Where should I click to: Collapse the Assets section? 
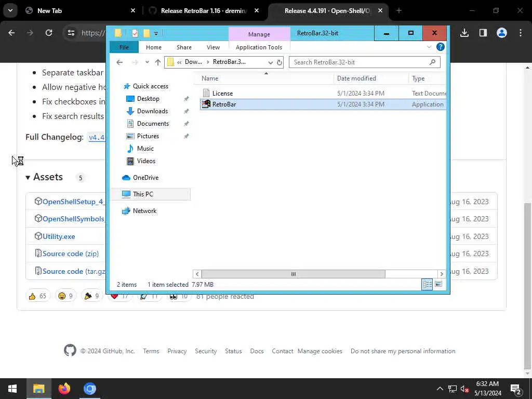45,177
